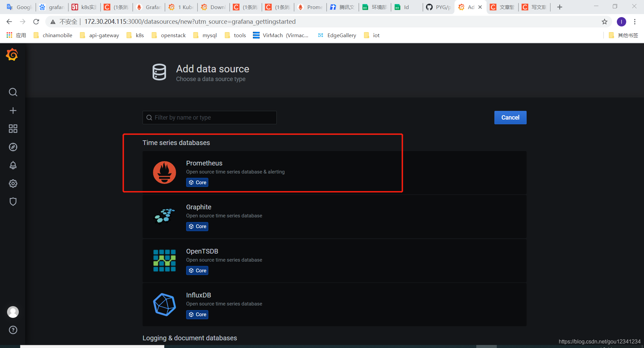
Task: Click the not-secure warning icon
Action: [53, 22]
